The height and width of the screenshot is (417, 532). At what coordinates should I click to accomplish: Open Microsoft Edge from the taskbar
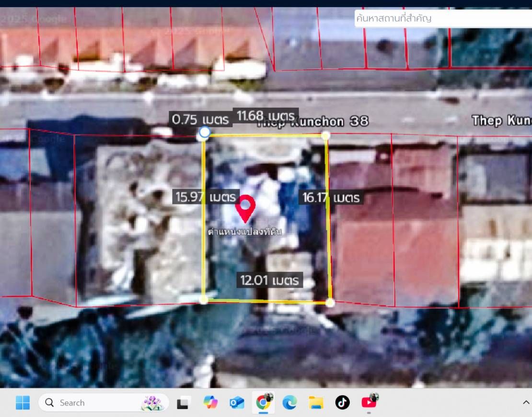pos(289,403)
